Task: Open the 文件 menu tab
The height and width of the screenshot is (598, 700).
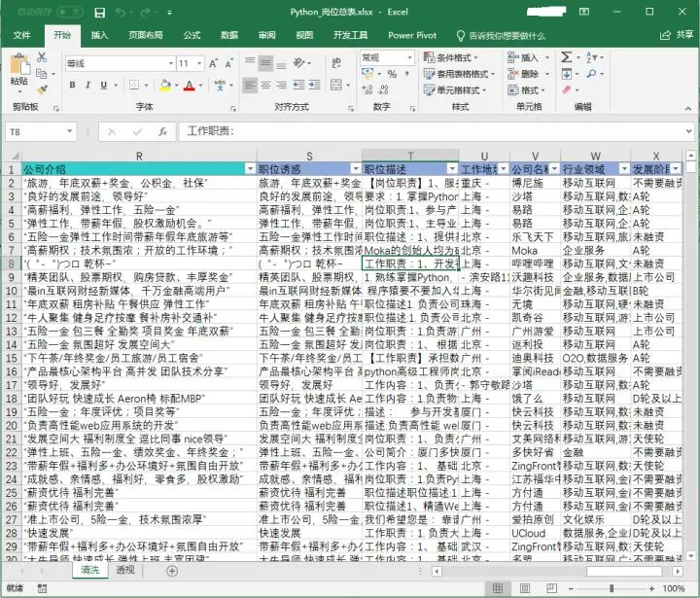Action: 21,35
